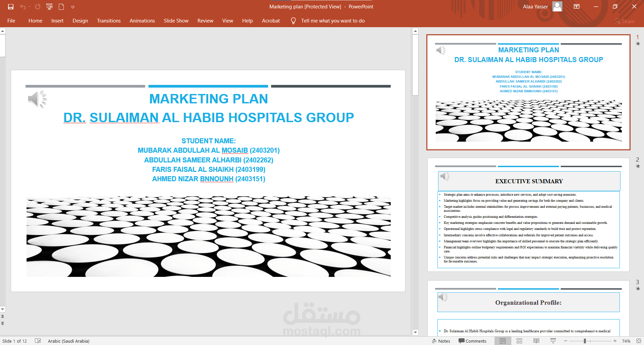This screenshot has height=345, width=644.
Task: Switch to Reading View
Action: pos(536,341)
